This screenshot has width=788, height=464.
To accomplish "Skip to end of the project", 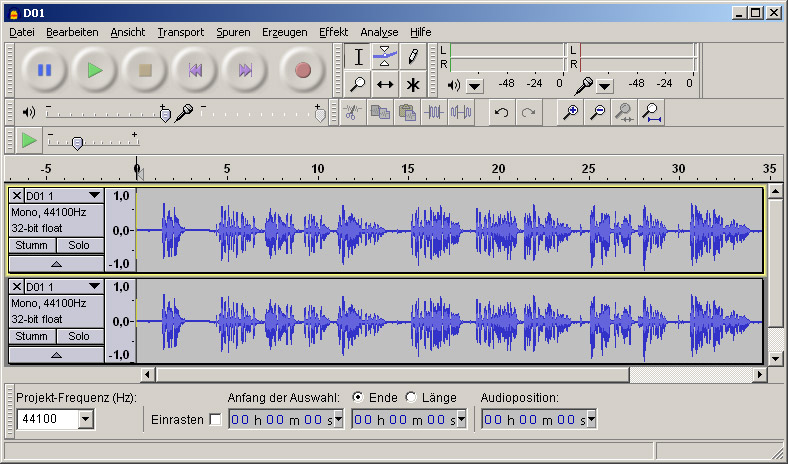I will [245, 70].
